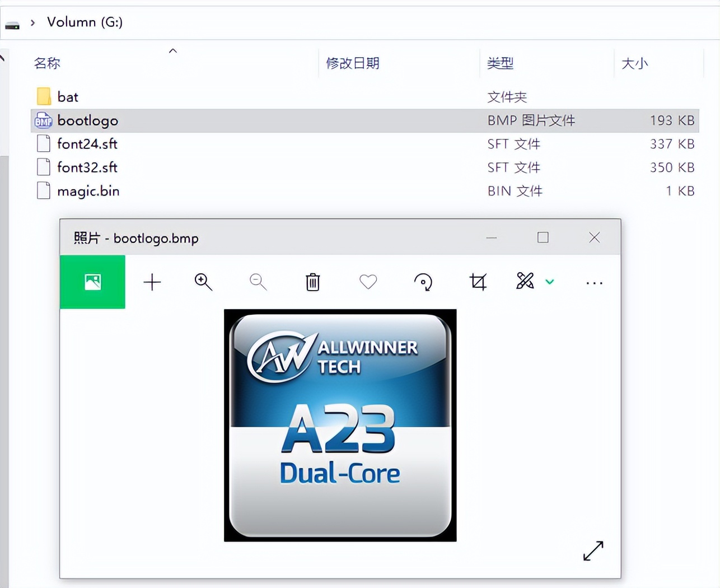Viewport: 720px width, 588px height.
Task: Click the font32.sft file icon
Action: (44, 167)
